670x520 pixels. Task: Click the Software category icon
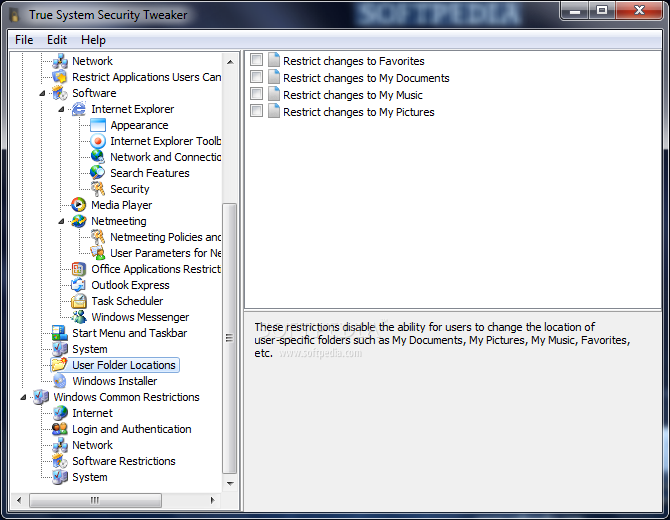(60, 93)
